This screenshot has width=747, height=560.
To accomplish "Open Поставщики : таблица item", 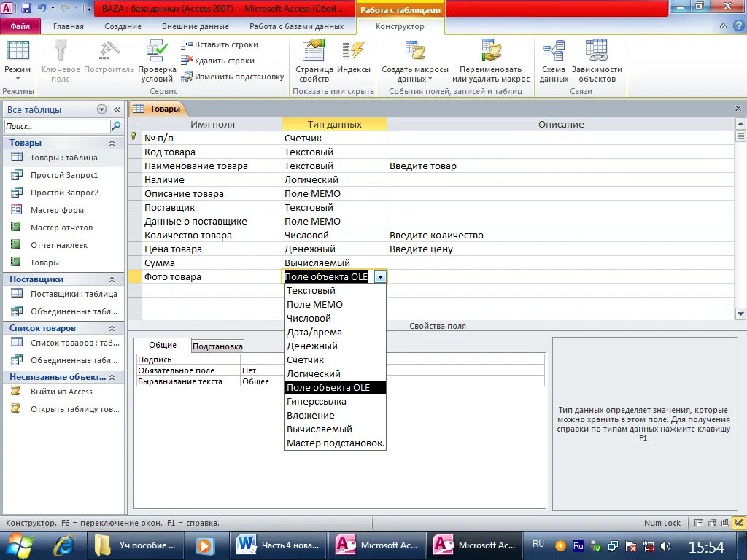I will click(x=64, y=294).
